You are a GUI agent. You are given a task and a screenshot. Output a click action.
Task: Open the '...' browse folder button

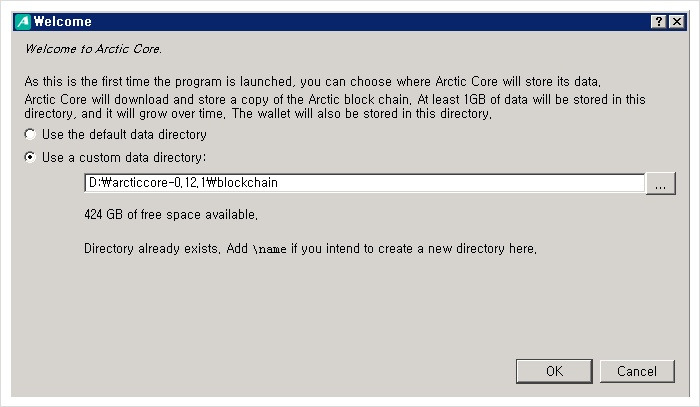(661, 183)
